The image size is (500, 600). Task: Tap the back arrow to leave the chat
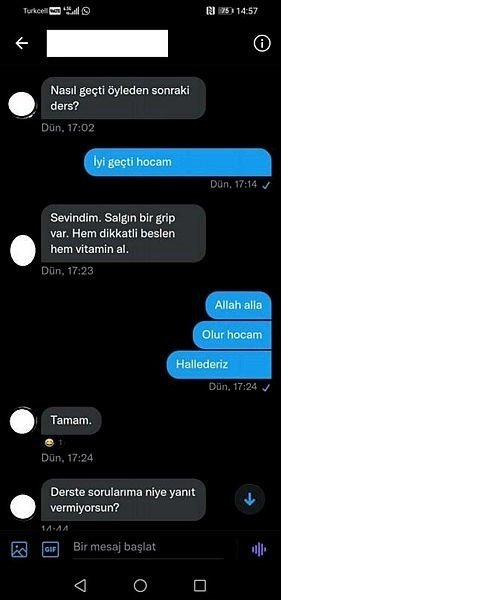coord(22,43)
